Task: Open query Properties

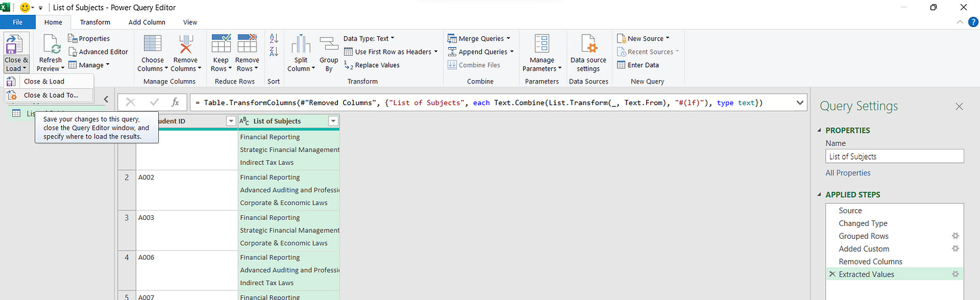Action: (89, 39)
